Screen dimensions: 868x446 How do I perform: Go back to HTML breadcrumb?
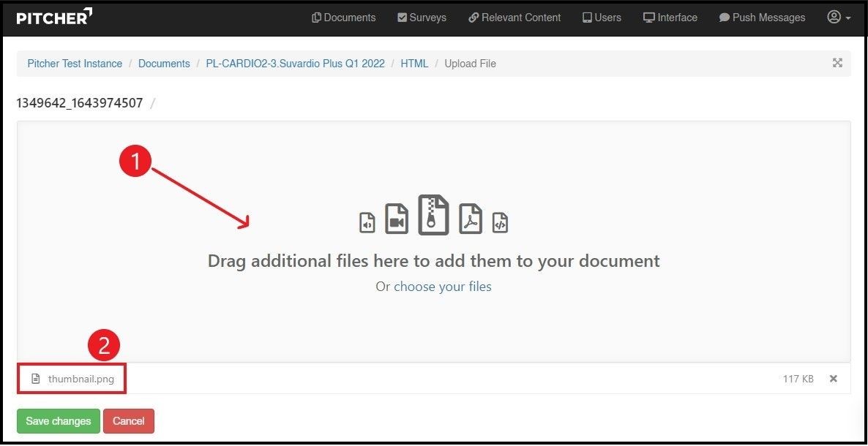click(x=414, y=64)
